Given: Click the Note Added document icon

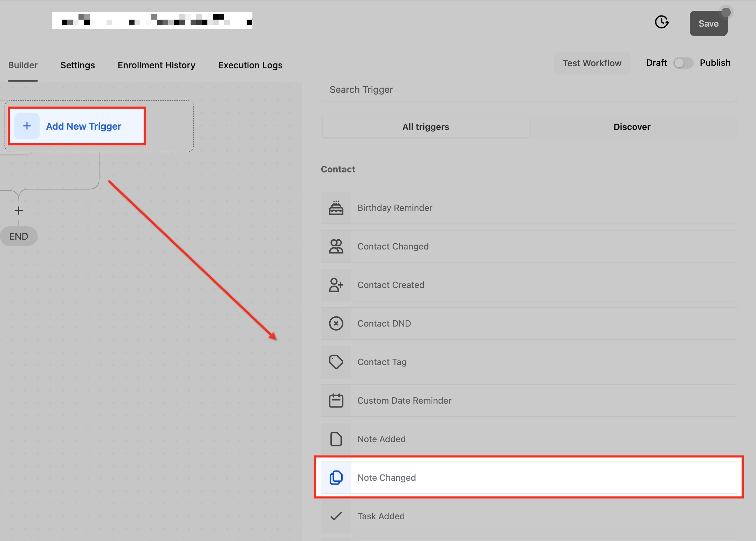Looking at the screenshot, I should coord(336,439).
